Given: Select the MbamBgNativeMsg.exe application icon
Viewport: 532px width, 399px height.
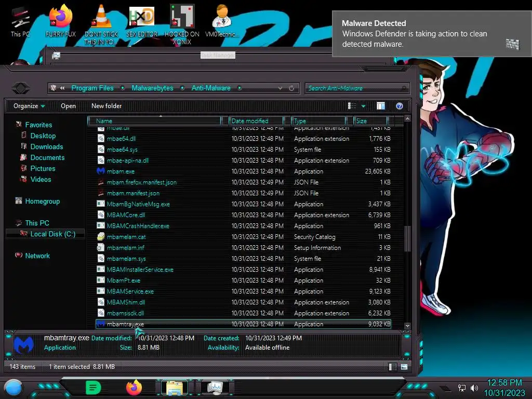Looking at the screenshot, I should click(x=101, y=204).
